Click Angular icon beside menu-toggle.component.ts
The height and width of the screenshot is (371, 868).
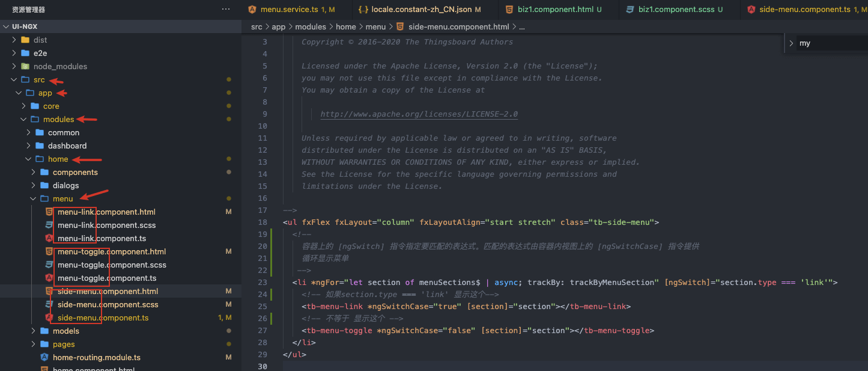click(49, 278)
